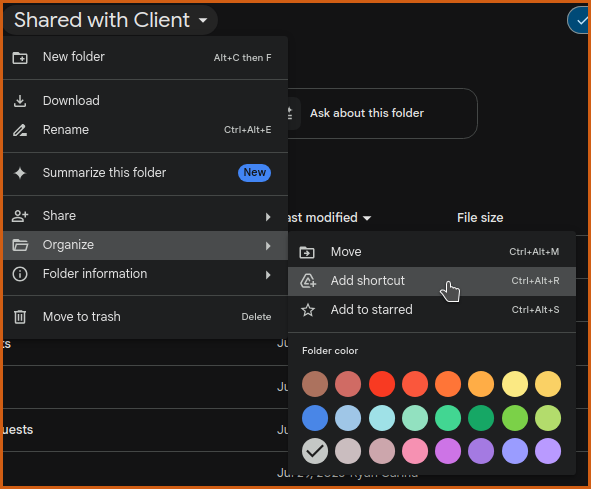Click the New badge on Summarize
591x489 pixels.
[254, 173]
